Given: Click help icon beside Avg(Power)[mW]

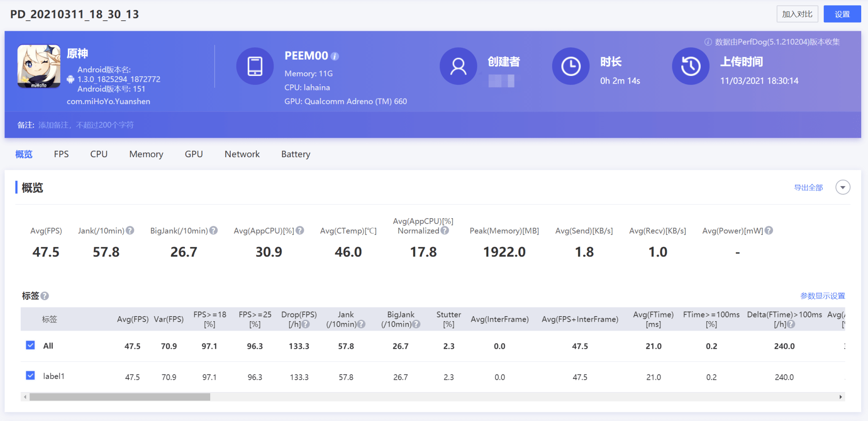Looking at the screenshot, I should click(x=769, y=231).
